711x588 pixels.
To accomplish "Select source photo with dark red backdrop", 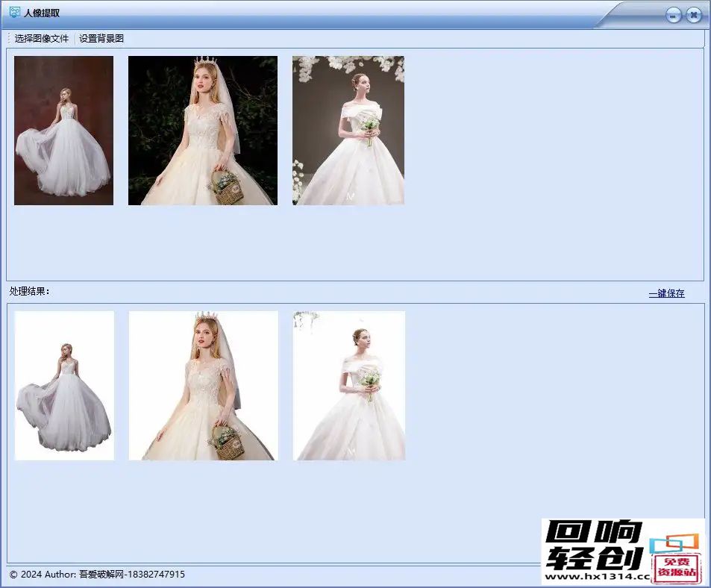I will click(64, 131).
